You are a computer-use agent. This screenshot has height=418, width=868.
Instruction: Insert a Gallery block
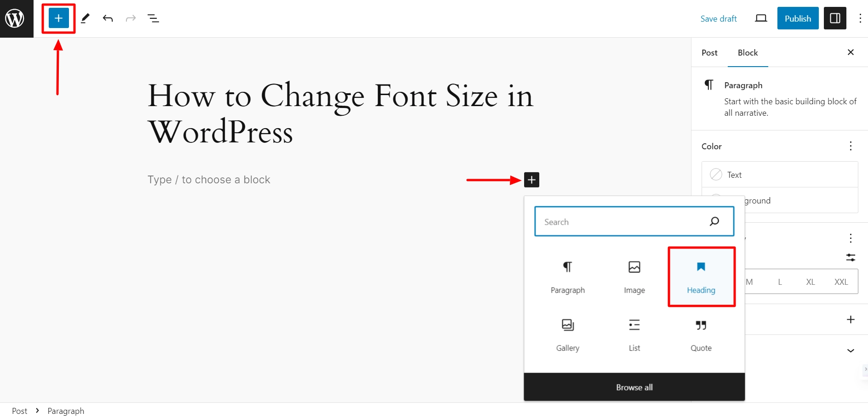(568, 335)
